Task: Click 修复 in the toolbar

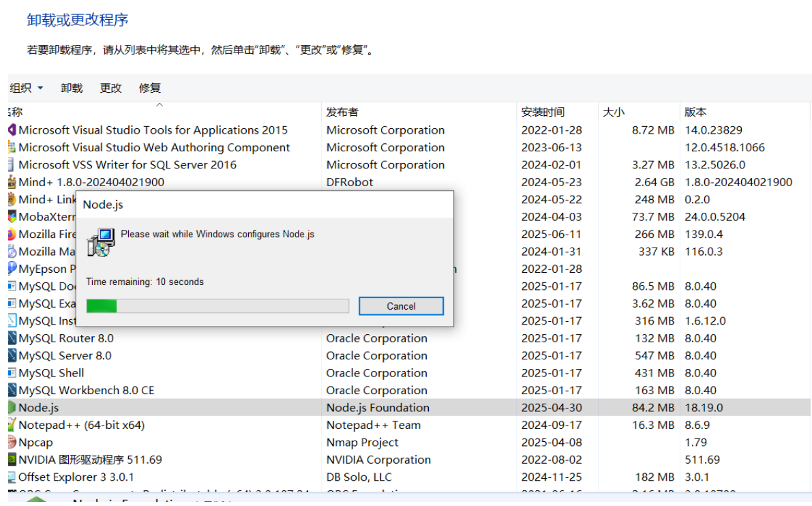Action: (150, 88)
